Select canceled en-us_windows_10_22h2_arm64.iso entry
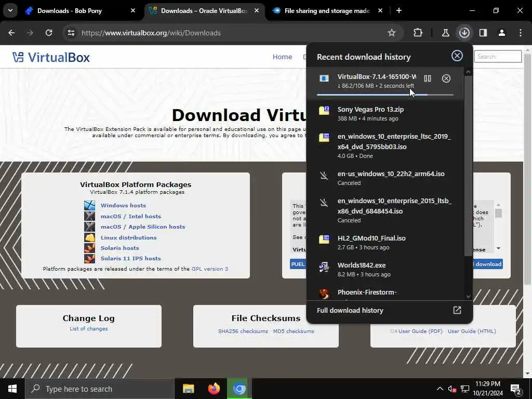 tap(385, 178)
